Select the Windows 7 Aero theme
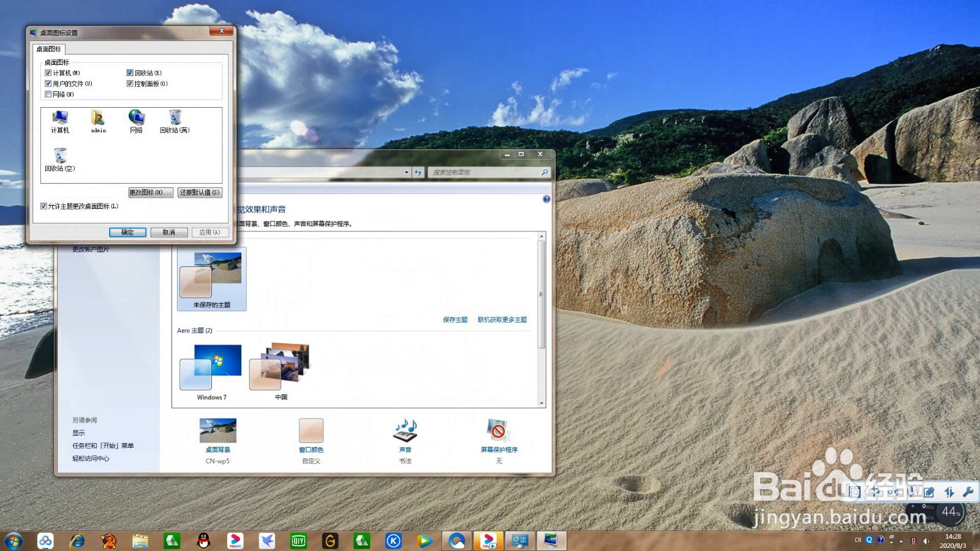Screen dimensions: 980x551 tap(211, 372)
